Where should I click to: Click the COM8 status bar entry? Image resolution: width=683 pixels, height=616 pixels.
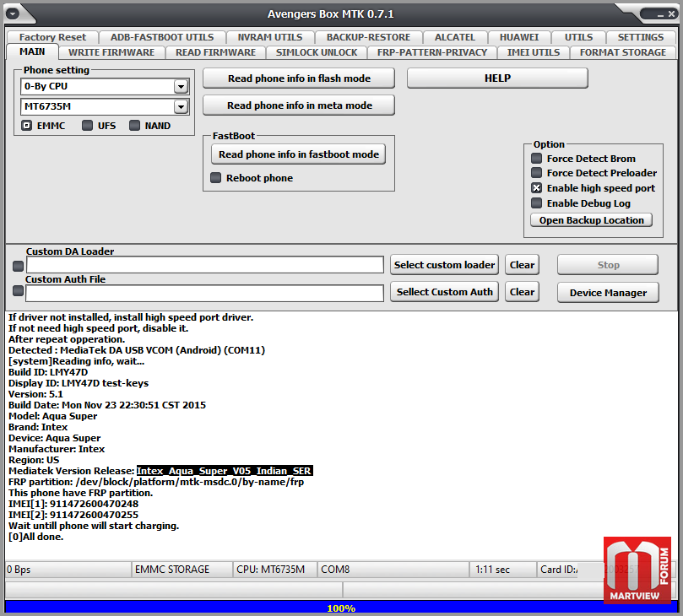coord(393,570)
